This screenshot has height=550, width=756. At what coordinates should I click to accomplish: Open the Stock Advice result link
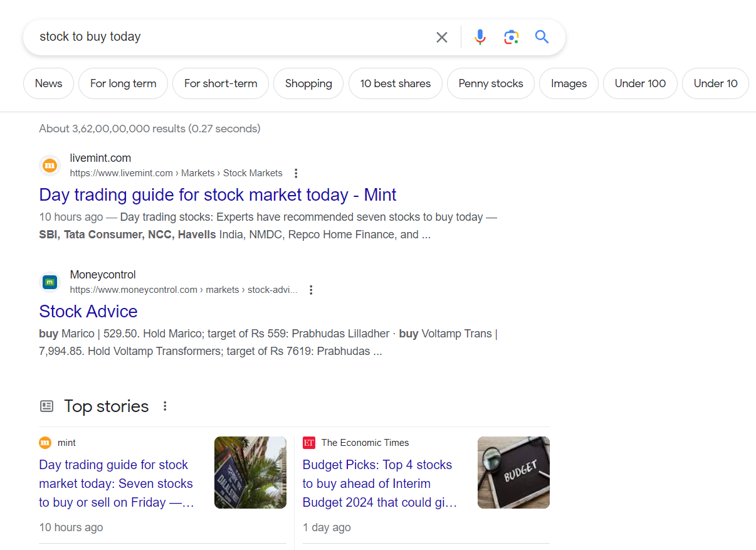click(88, 312)
